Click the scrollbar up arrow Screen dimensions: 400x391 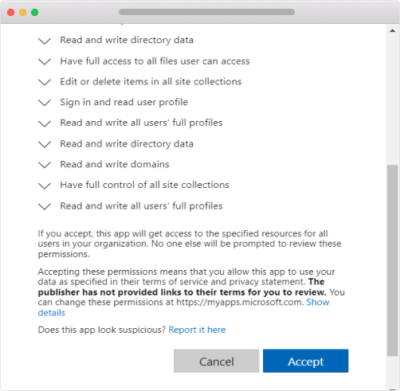392,31
